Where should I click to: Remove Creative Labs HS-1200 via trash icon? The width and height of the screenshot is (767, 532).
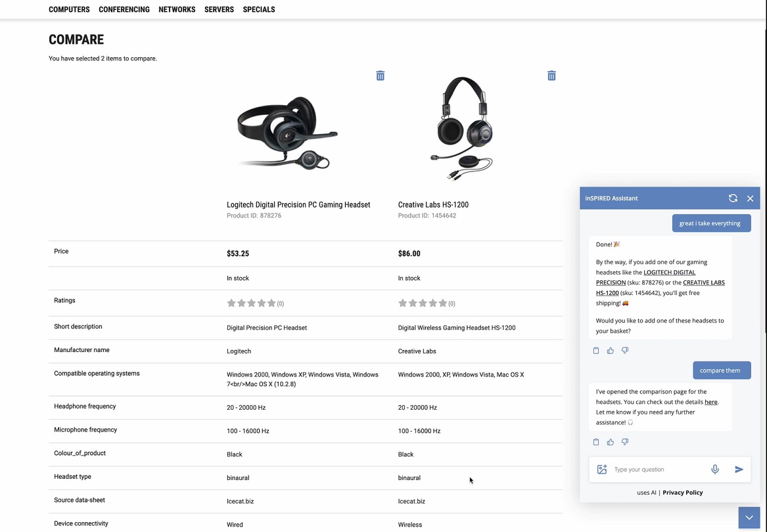551,76
